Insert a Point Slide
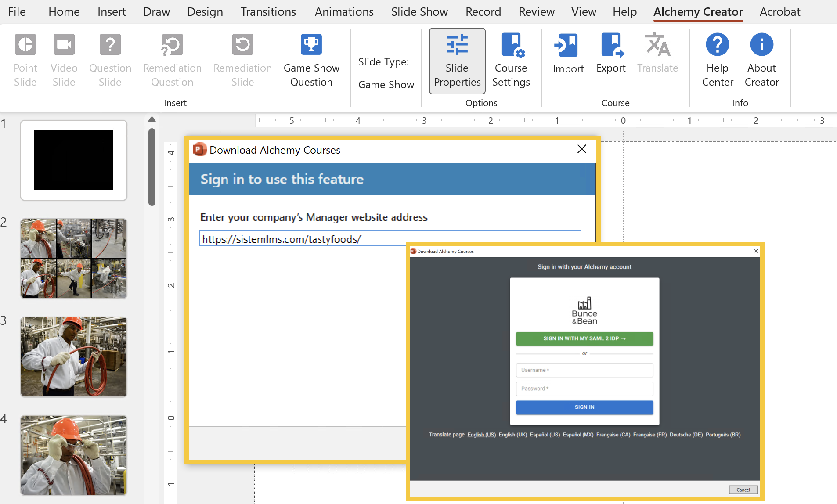The width and height of the screenshot is (837, 504). (x=25, y=60)
